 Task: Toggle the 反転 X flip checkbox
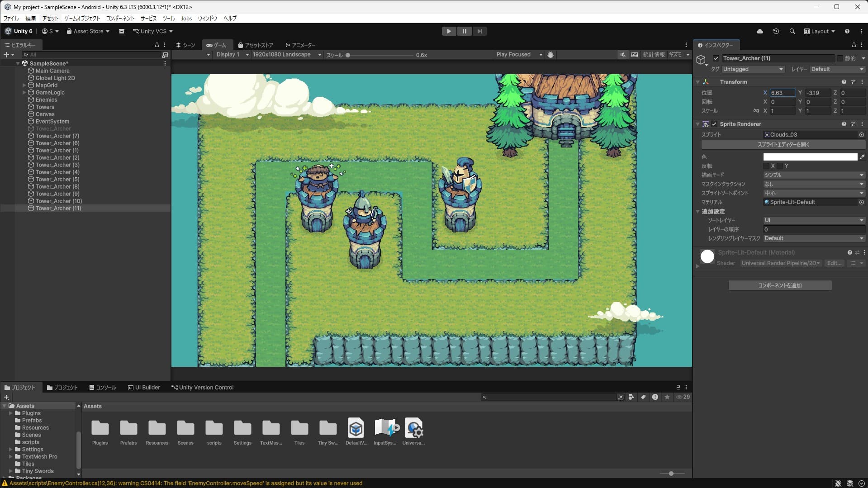tap(766, 166)
